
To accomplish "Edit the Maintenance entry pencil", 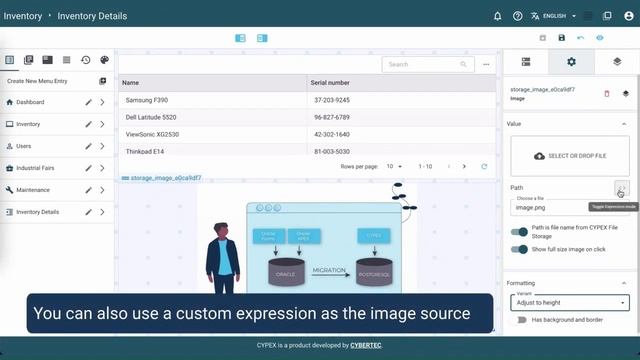I will pyautogui.click(x=88, y=190).
